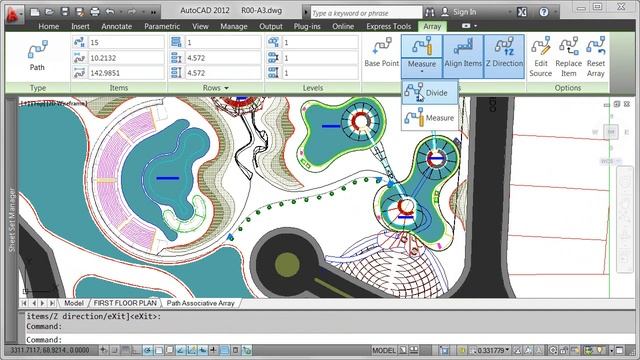The height and width of the screenshot is (360, 640).
Task: Open the Express Tools ribbon tab
Action: (x=389, y=27)
